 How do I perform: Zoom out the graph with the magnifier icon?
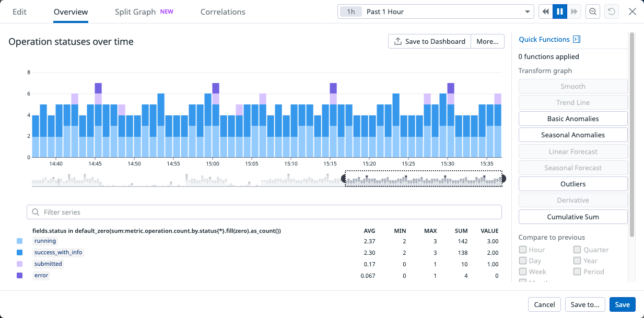pos(592,11)
